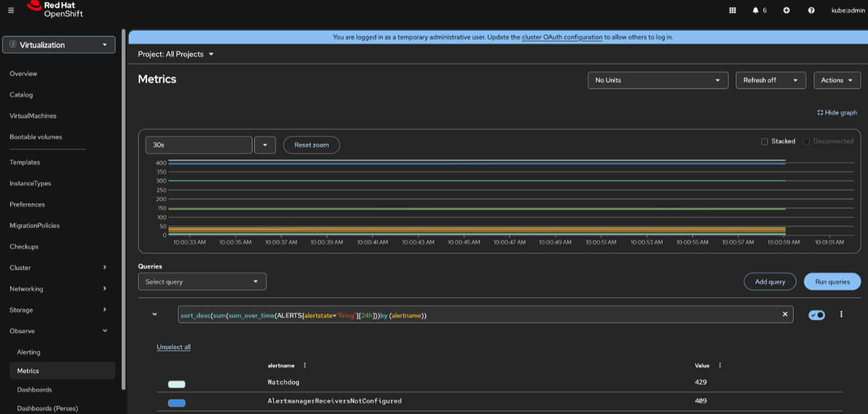Click the notifications bell icon
This screenshot has height=414, width=868.
tap(755, 10)
